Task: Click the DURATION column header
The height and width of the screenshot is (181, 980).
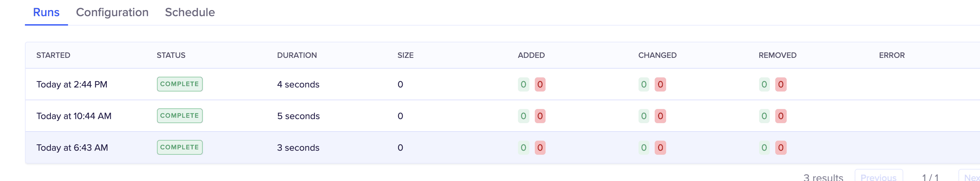Action: tap(297, 55)
